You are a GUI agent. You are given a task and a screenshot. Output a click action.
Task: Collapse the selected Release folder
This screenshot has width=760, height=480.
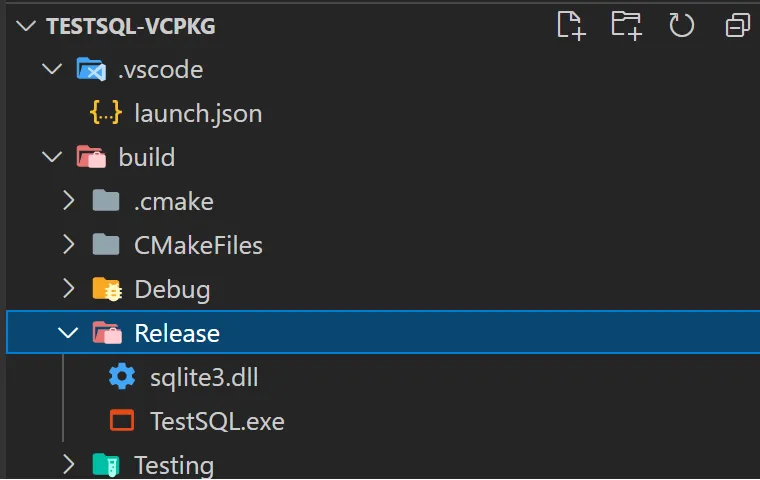68,333
